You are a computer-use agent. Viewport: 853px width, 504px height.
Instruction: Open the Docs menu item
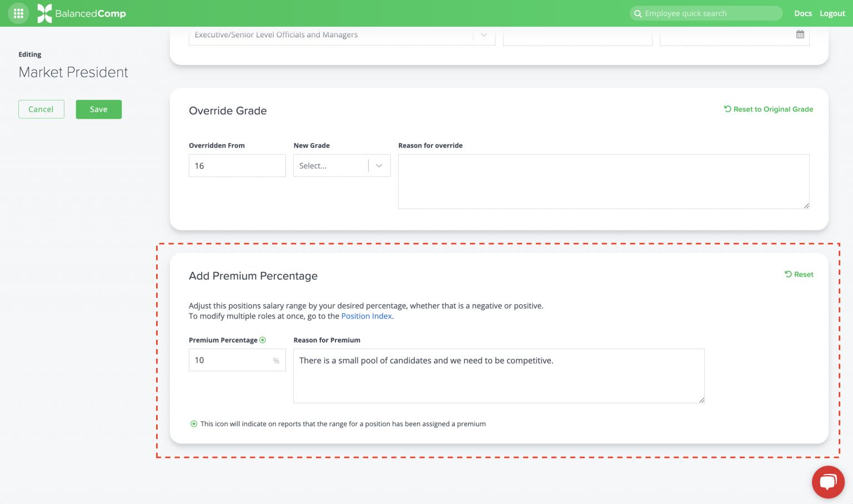tap(802, 13)
